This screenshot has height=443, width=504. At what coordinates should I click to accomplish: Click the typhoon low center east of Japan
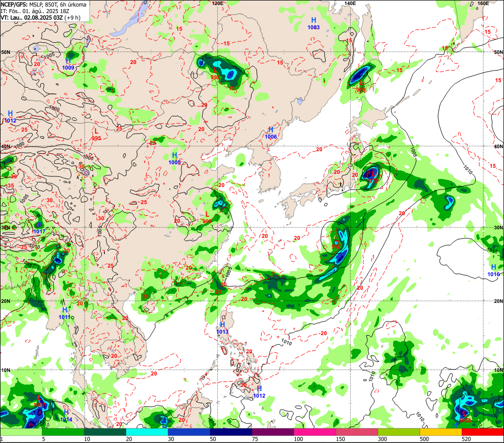373,177
